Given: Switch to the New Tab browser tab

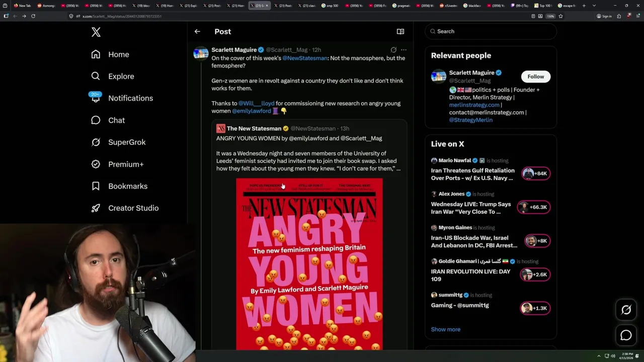Looking at the screenshot, I should pos(23,6).
